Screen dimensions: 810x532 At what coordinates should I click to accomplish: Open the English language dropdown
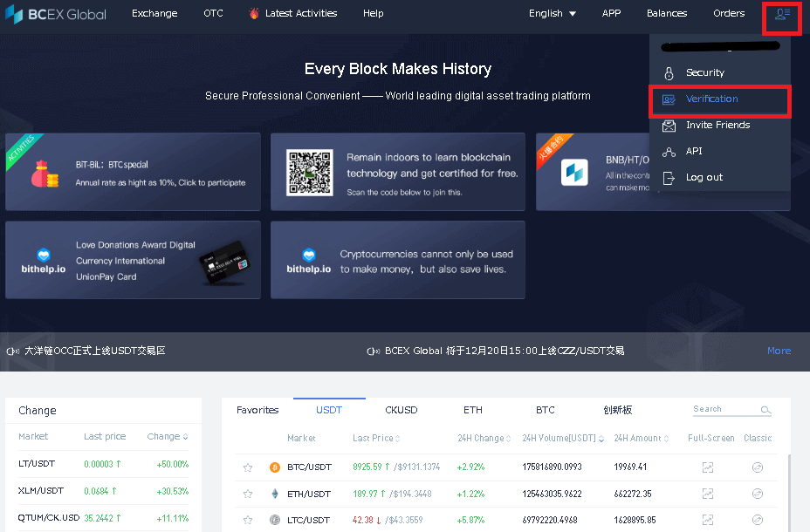553,13
